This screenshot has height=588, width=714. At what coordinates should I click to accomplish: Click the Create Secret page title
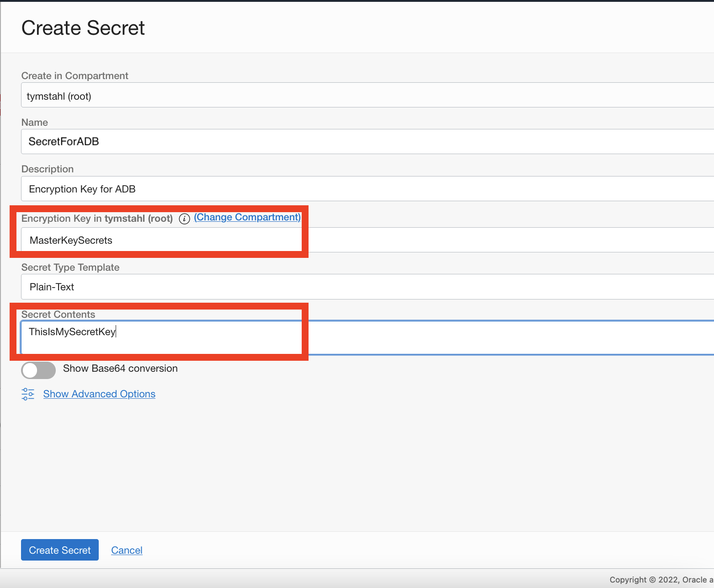(x=83, y=28)
